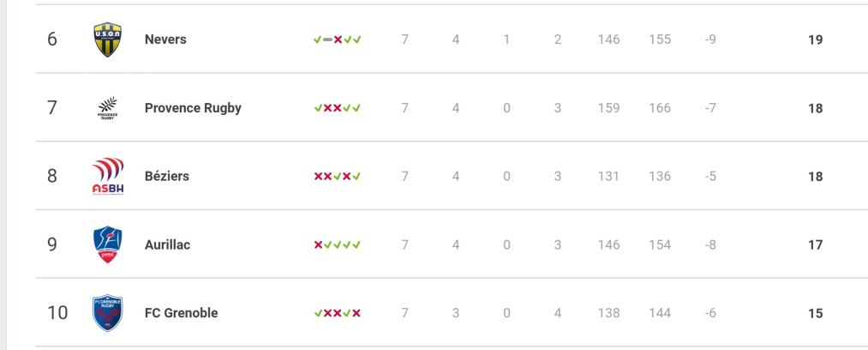868x350 pixels.
Task: Click Aurillac's red loss cross in form
Action: pos(318,244)
